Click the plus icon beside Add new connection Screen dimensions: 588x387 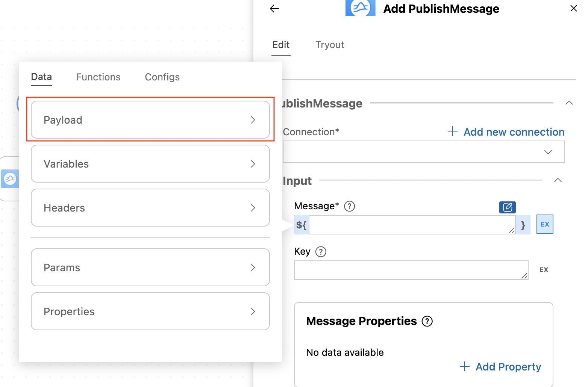coord(453,132)
